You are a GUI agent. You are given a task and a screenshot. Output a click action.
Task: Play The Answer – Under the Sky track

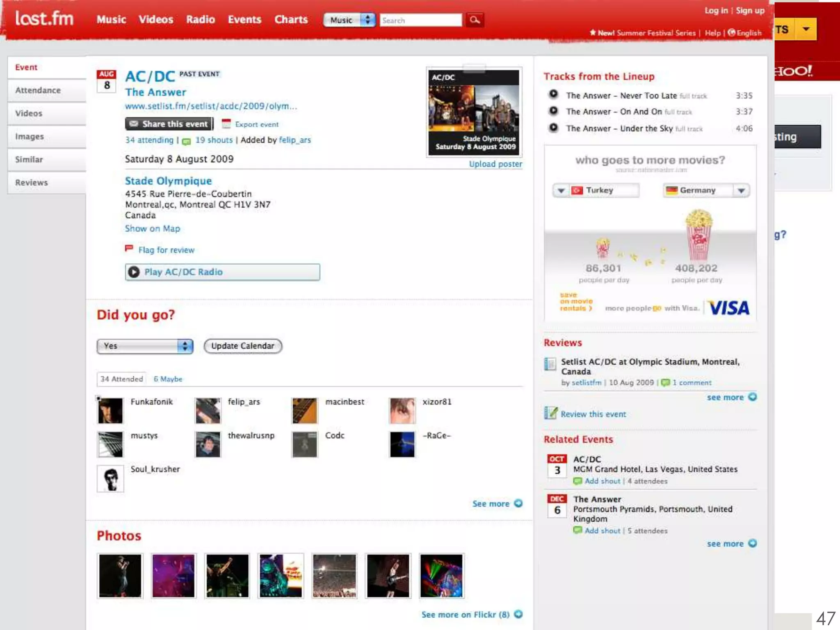tap(554, 128)
